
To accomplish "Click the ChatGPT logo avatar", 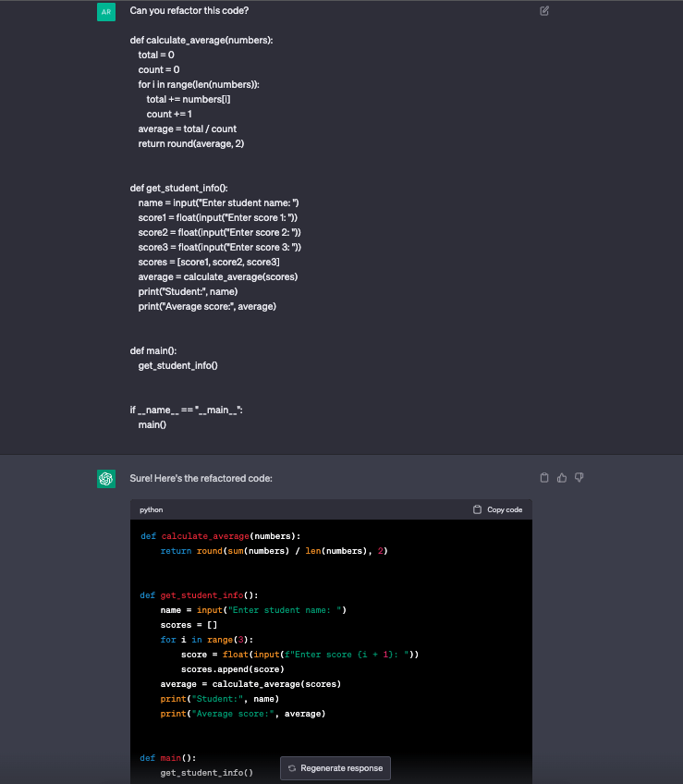I will point(106,479).
